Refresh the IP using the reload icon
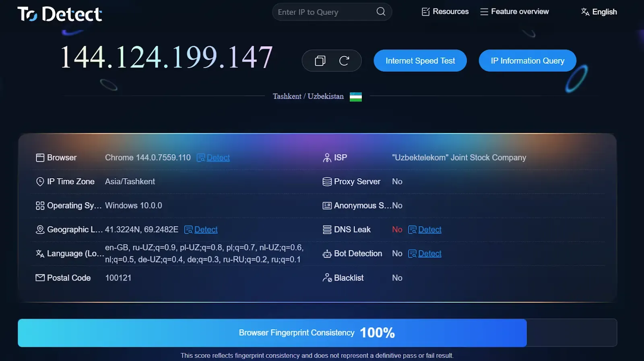The width and height of the screenshot is (644, 361). (344, 61)
